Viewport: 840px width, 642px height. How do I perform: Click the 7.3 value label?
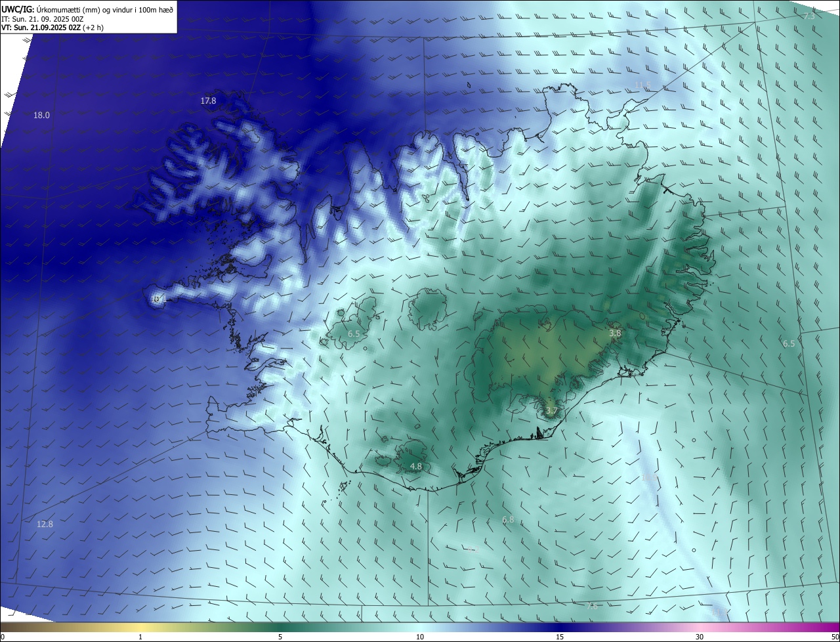(809, 16)
